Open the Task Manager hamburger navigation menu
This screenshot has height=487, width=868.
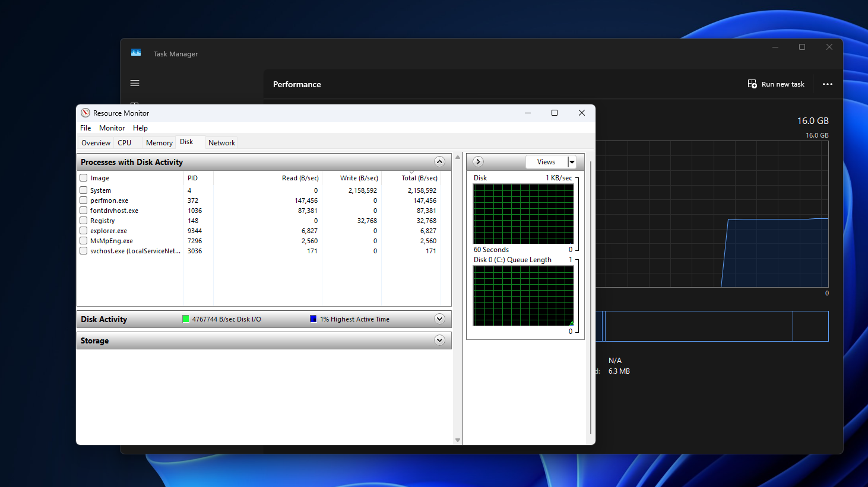coord(135,83)
